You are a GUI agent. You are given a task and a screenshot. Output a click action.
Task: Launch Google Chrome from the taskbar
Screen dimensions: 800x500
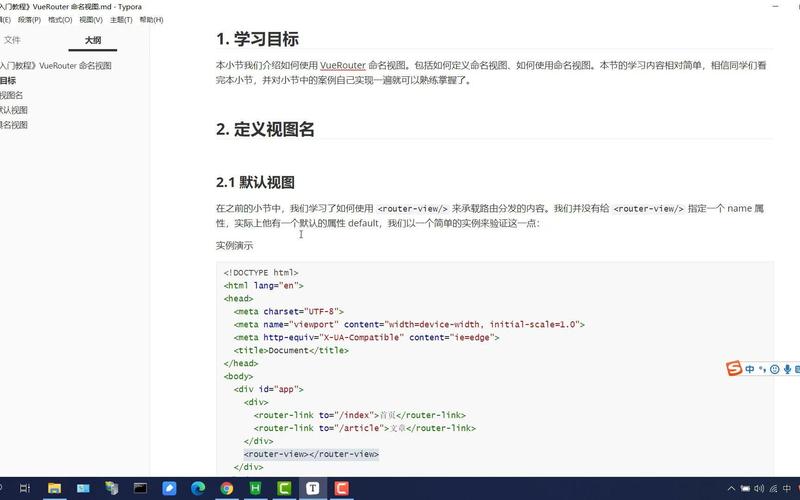tap(227, 488)
